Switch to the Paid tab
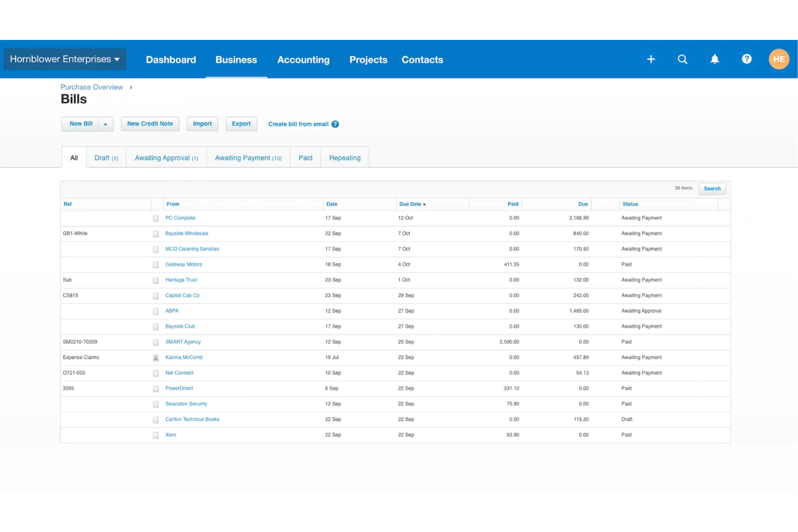This screenshot has height=532, width=798. pyautogui.click(x=306, y=158)
